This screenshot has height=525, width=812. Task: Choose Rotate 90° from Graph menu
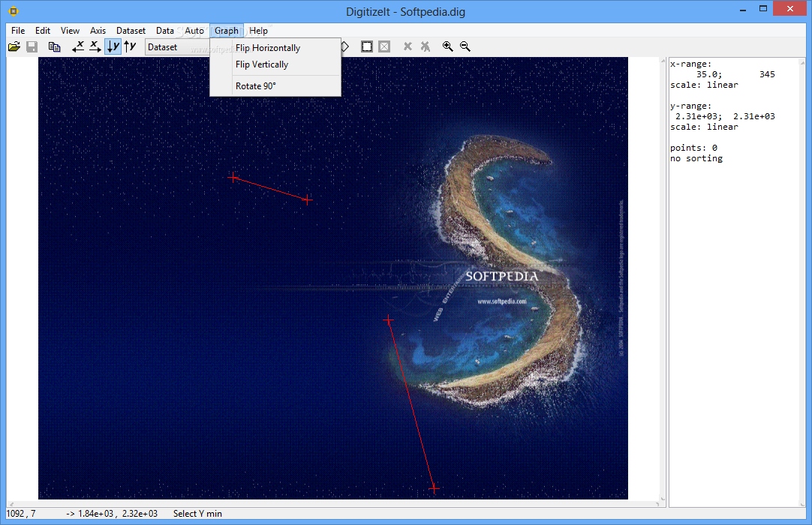pos(275,86)
